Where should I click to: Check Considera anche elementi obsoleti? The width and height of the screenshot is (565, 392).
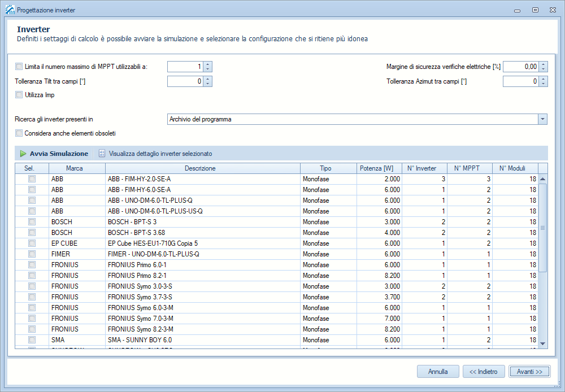point(19,133)
